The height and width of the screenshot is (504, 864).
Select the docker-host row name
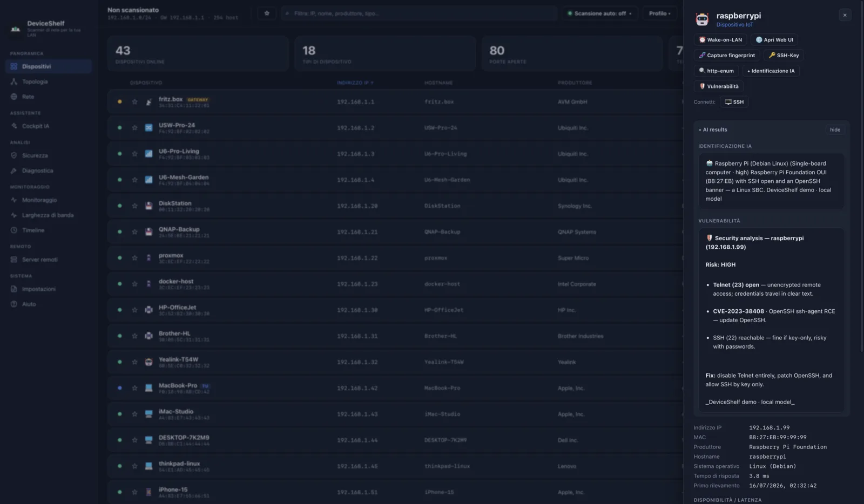[176, 281]
